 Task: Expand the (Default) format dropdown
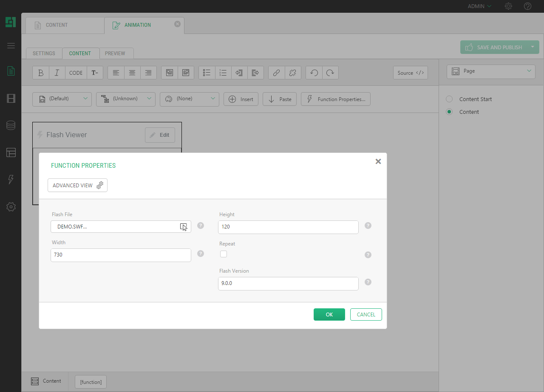(62, 99)
